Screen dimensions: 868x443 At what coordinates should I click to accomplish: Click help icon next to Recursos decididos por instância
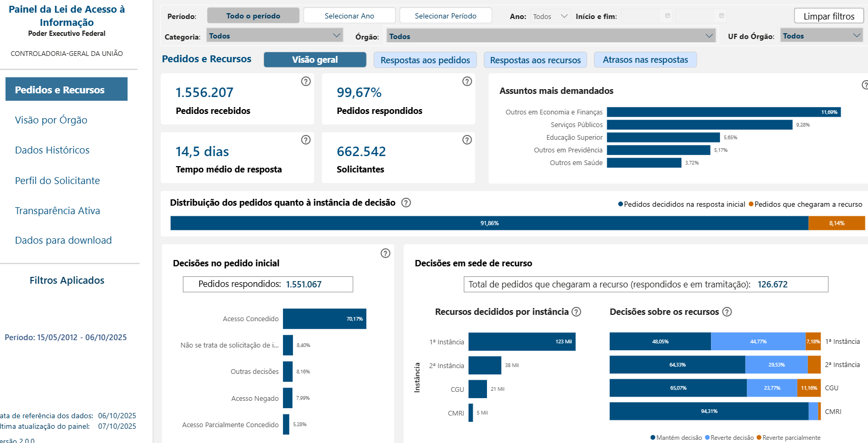pos(577,312)
